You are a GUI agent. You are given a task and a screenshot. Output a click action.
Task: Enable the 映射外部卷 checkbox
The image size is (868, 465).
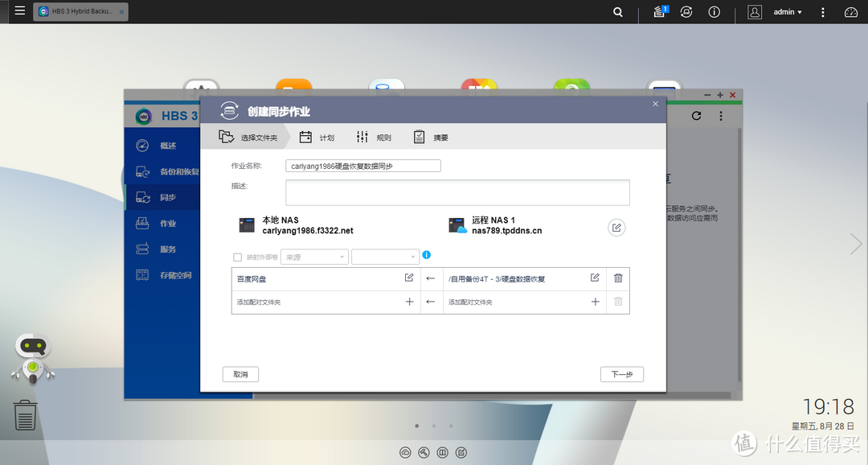237,257
